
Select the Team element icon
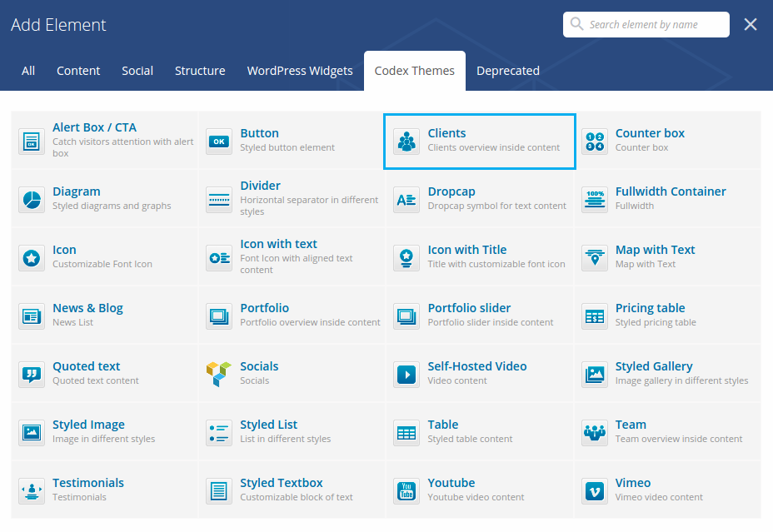coord(595,433)
